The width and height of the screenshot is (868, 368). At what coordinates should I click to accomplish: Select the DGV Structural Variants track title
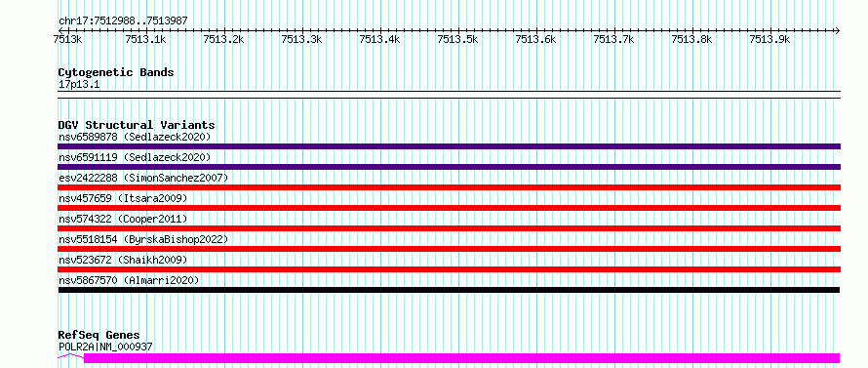[x=137, y=125]
